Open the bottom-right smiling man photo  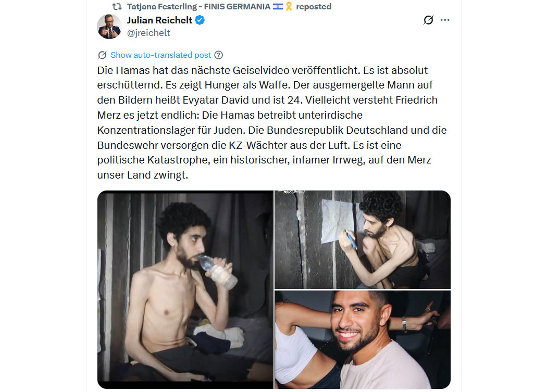tap(363, 340)
